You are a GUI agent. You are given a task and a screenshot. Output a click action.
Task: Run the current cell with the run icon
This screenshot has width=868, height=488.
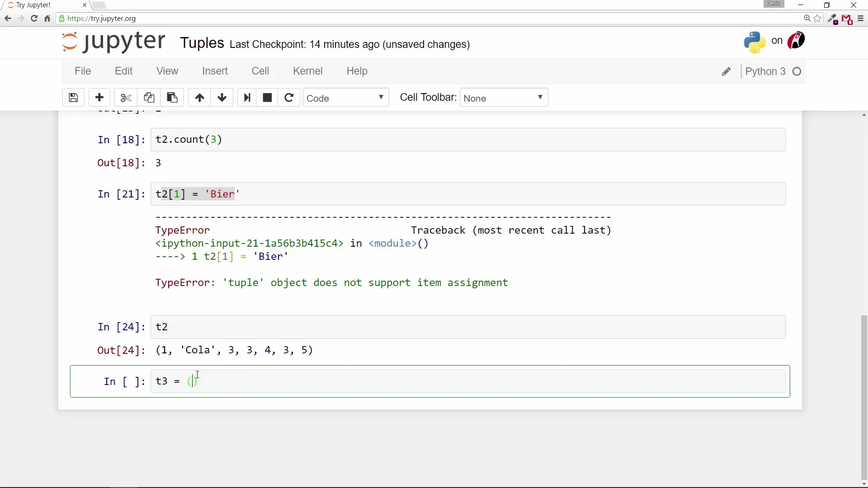point(247,98)
